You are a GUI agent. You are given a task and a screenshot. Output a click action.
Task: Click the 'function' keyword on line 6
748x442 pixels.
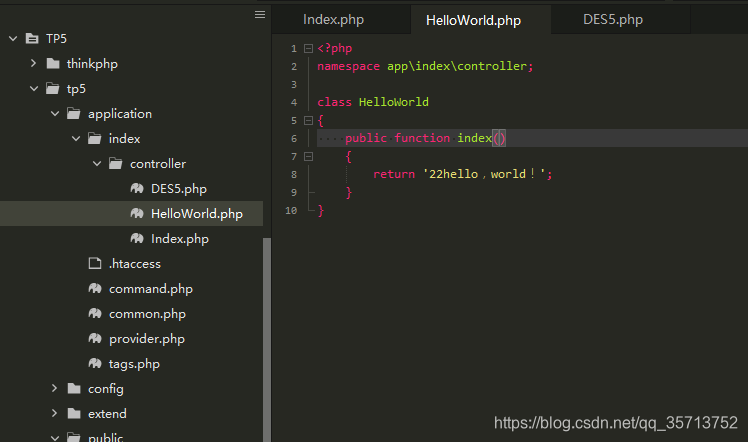422,138
